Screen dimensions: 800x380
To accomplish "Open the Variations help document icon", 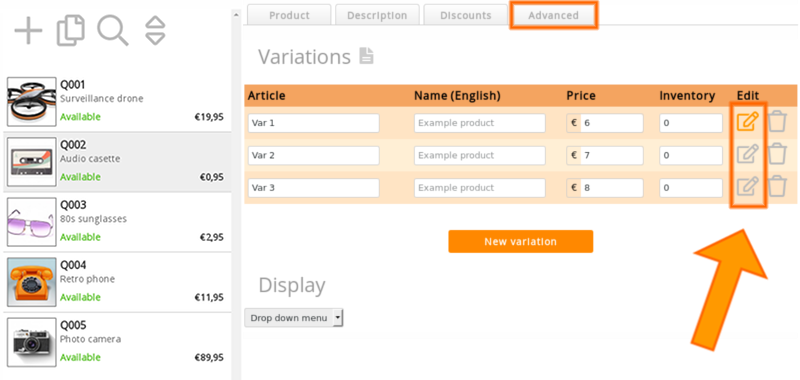I will click(x=366, y=56).
